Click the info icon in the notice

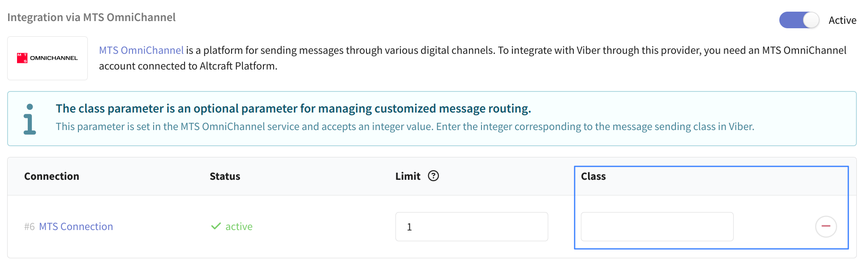pos(30,119)
